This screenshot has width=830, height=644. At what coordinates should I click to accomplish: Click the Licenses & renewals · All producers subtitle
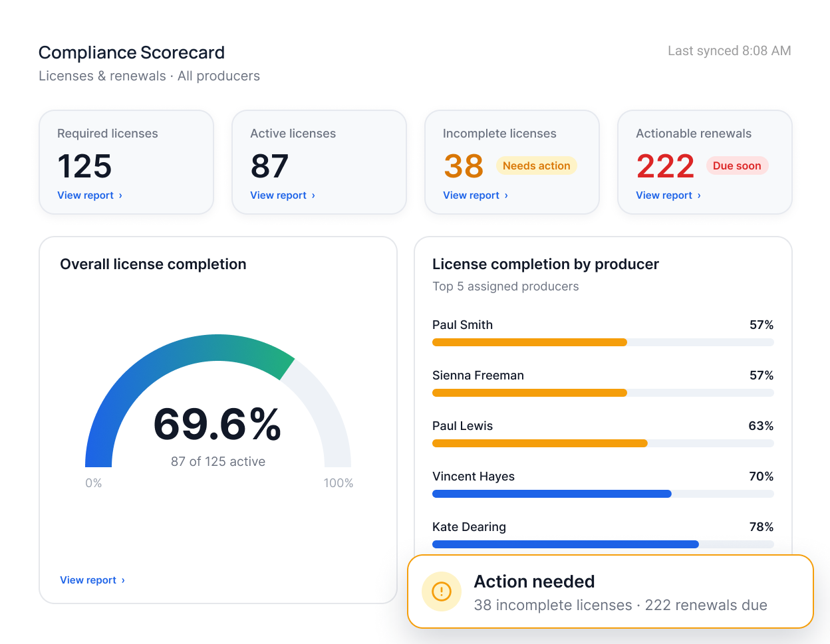click(x=149, y=76)
